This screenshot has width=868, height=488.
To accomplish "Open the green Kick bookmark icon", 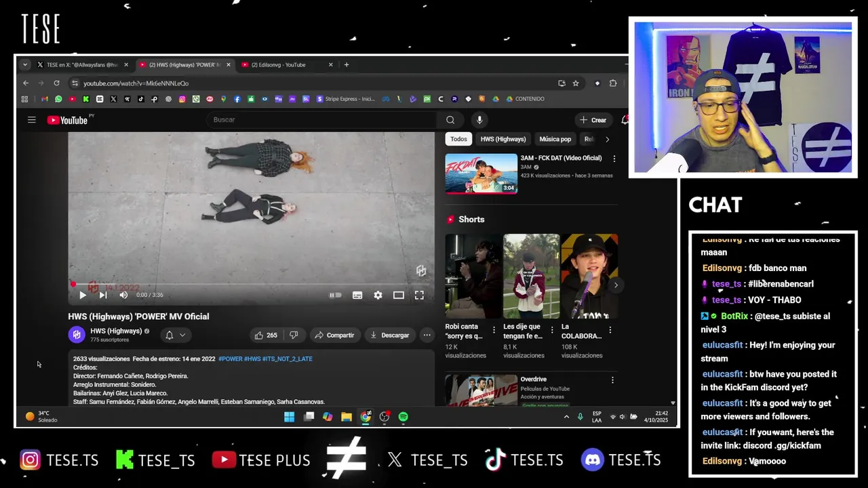I will (x=86, y=99).
